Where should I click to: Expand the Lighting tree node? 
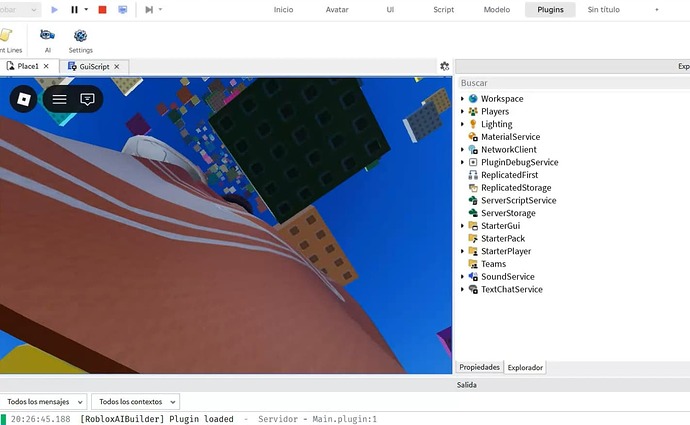click(x=462, y=125)
